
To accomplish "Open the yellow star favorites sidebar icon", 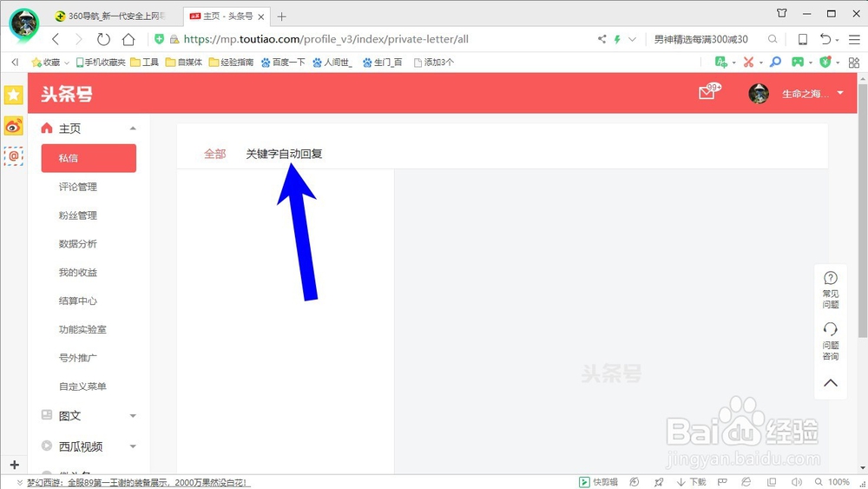I will 14,95.
